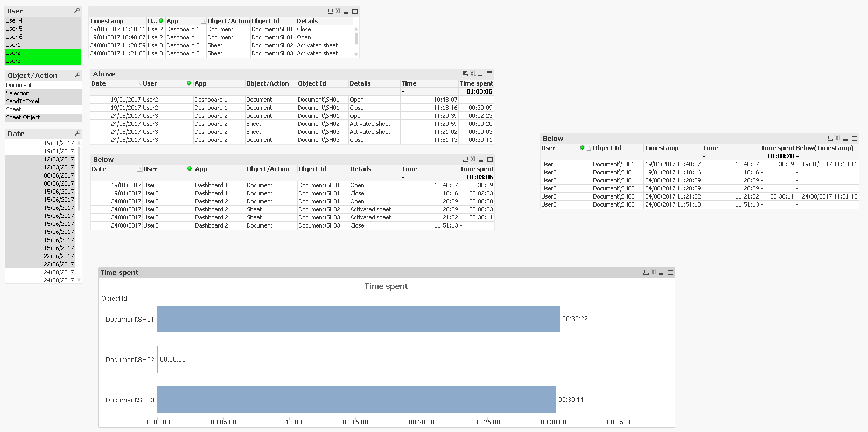Print the Time spent chart

click(x=646, y=272)
